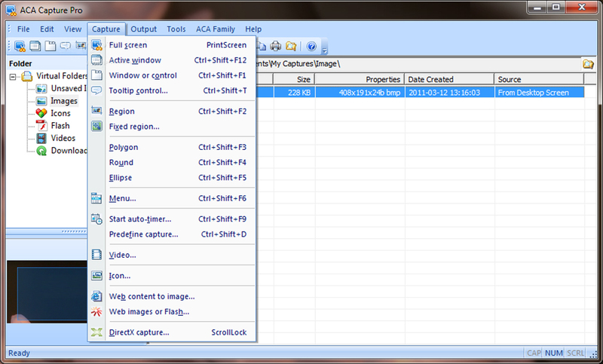Click the 228 KB size cell
Image resolution: width=603 pixels, height=364 pixels.
[294, 92]
